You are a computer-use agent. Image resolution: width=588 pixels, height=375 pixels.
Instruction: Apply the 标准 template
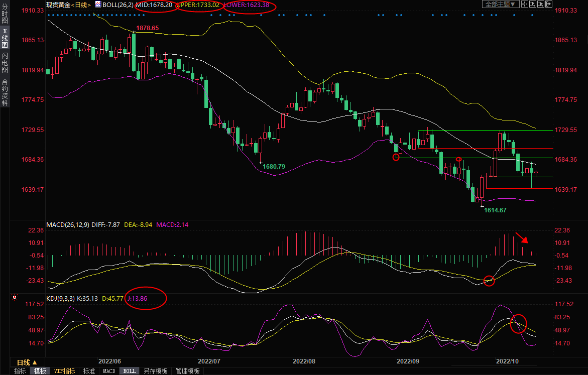point(89,371)
